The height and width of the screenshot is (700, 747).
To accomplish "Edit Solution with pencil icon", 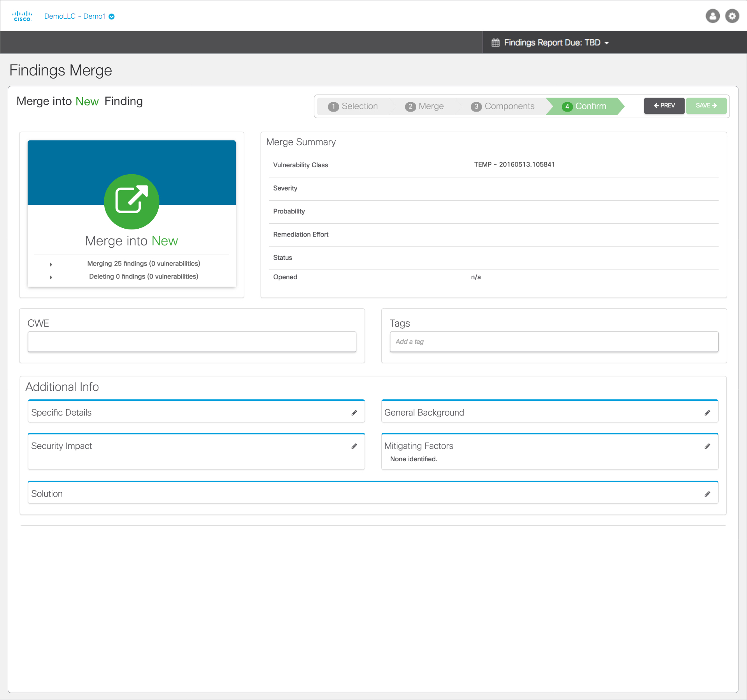I will pos(707,494).
